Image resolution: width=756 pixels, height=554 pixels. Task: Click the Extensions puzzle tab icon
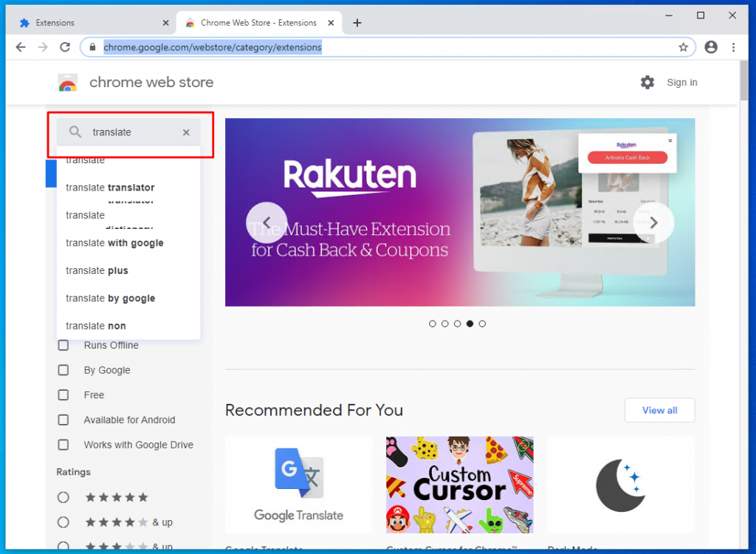(x=24, y=23)
